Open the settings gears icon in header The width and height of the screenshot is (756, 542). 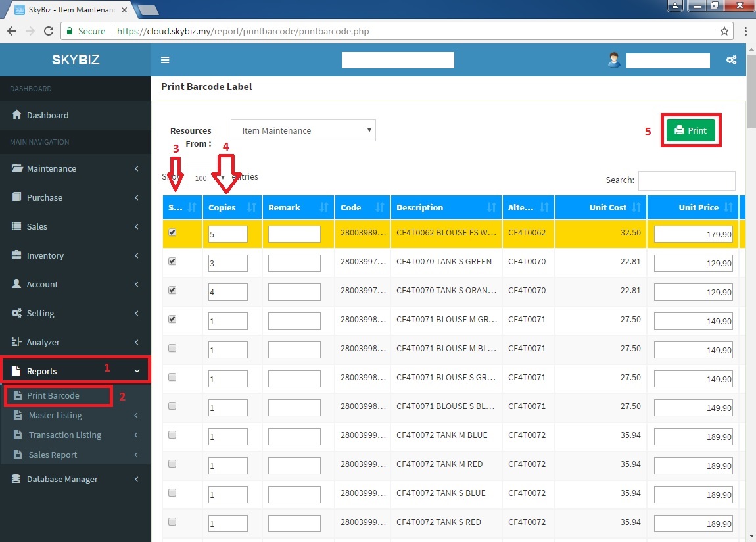731,60
